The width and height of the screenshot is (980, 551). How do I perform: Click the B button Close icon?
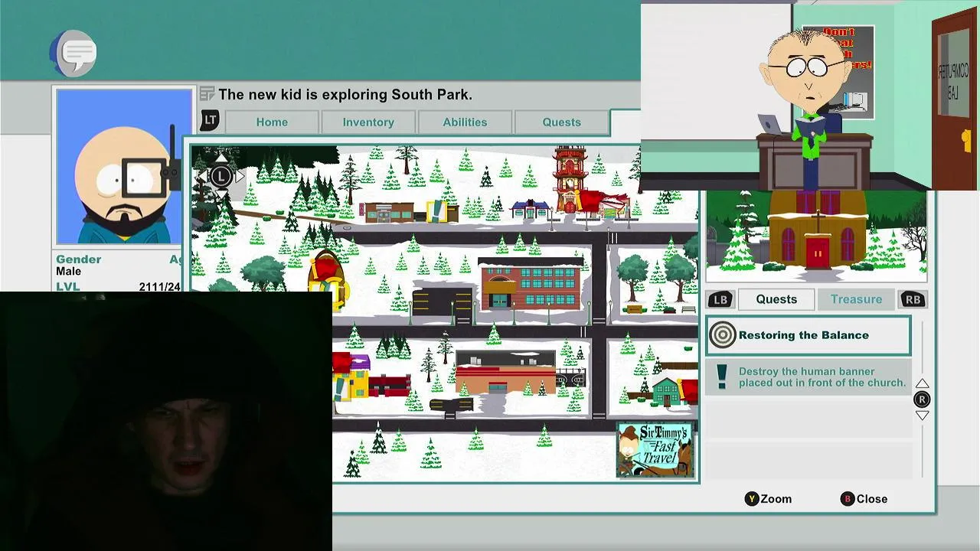[847, 499]
